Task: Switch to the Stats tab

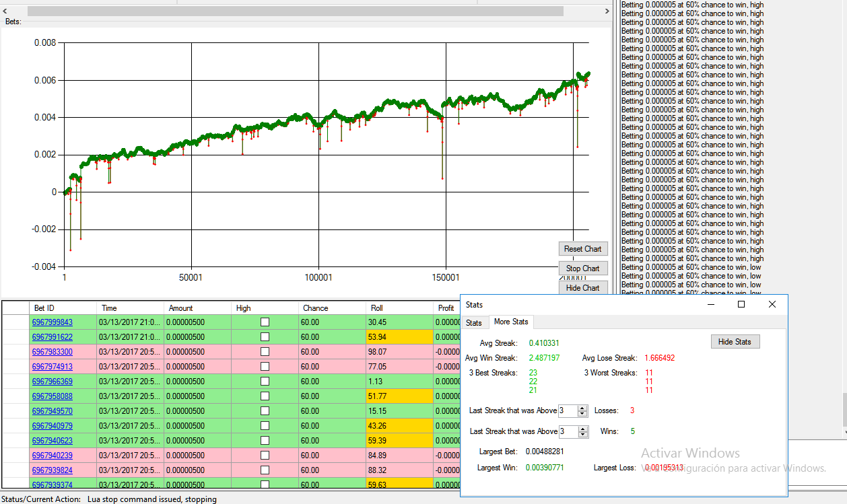Action: [x=474, y=323]
